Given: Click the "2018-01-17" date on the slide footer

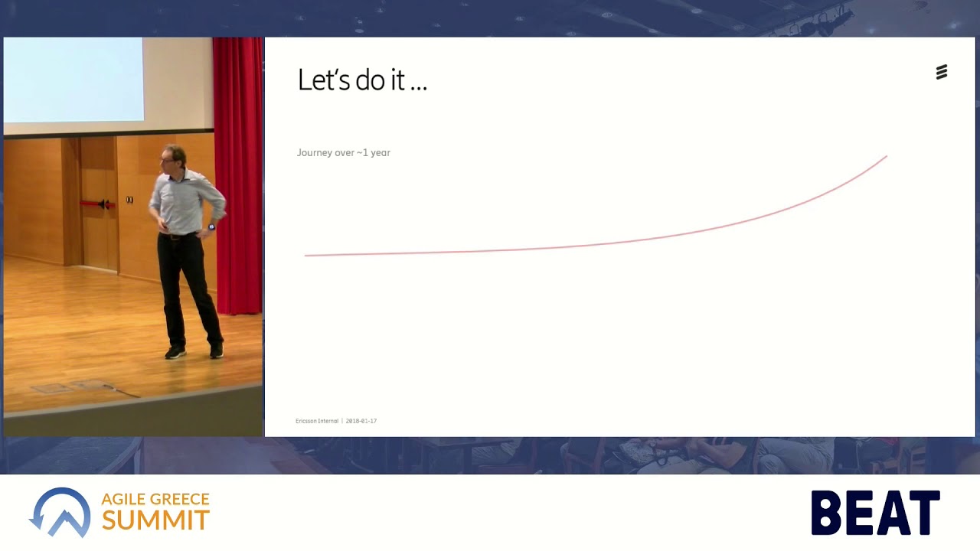Looking at the screenshot, I should click(361, 421).
